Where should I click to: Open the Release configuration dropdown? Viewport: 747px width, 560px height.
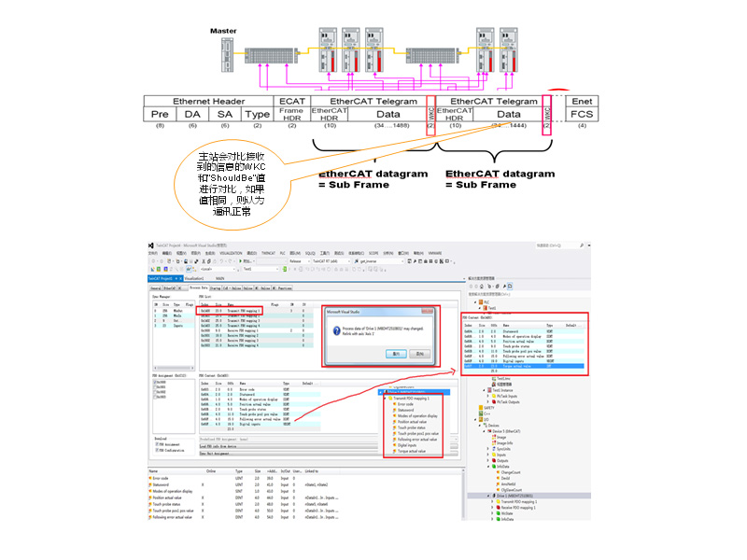tap(300, 261)
